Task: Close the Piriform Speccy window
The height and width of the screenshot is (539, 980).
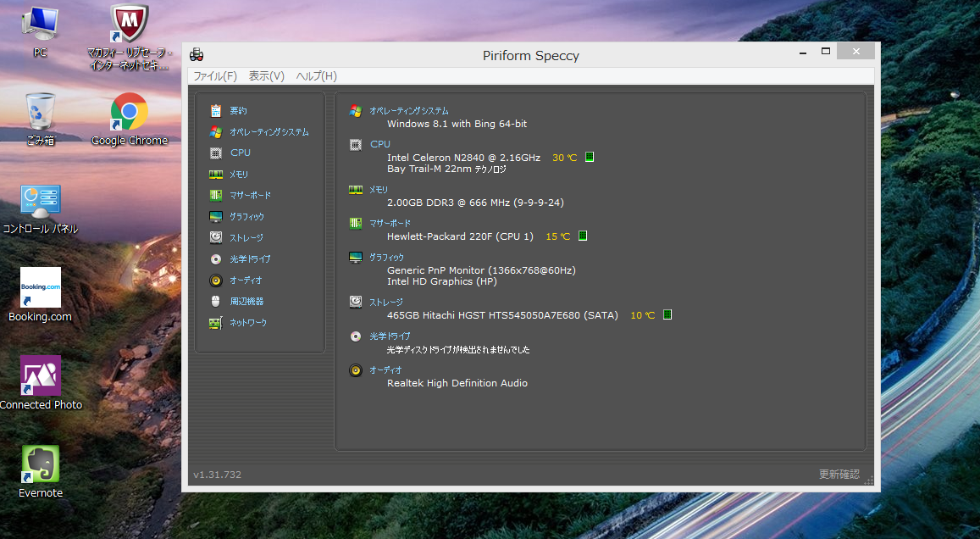Action: point(856,52)
